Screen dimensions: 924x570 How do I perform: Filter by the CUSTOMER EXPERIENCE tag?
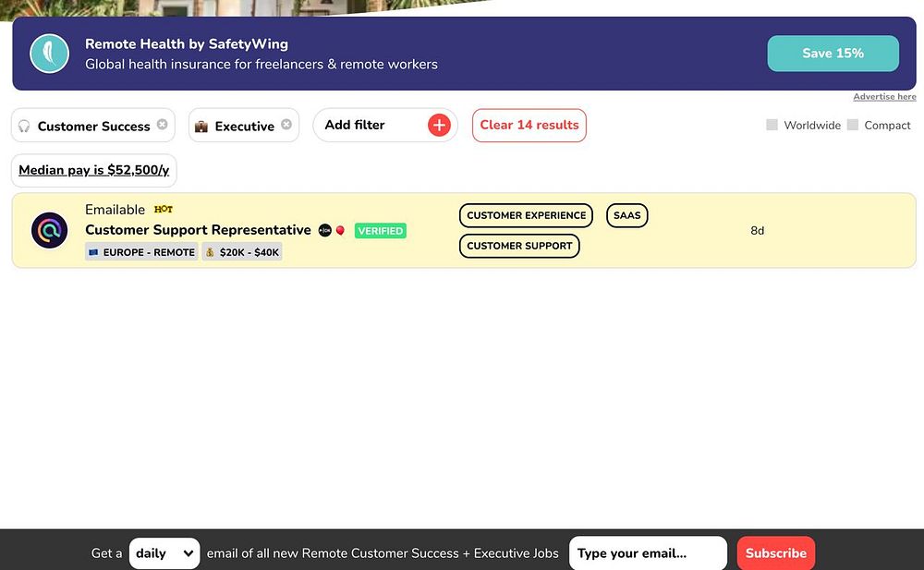click(527, 215)
